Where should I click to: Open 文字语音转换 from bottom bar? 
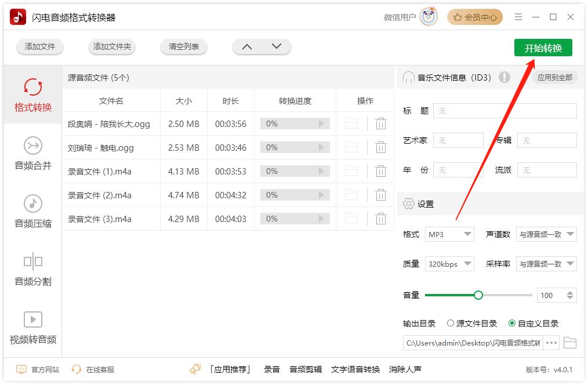(x=355, y=369)
